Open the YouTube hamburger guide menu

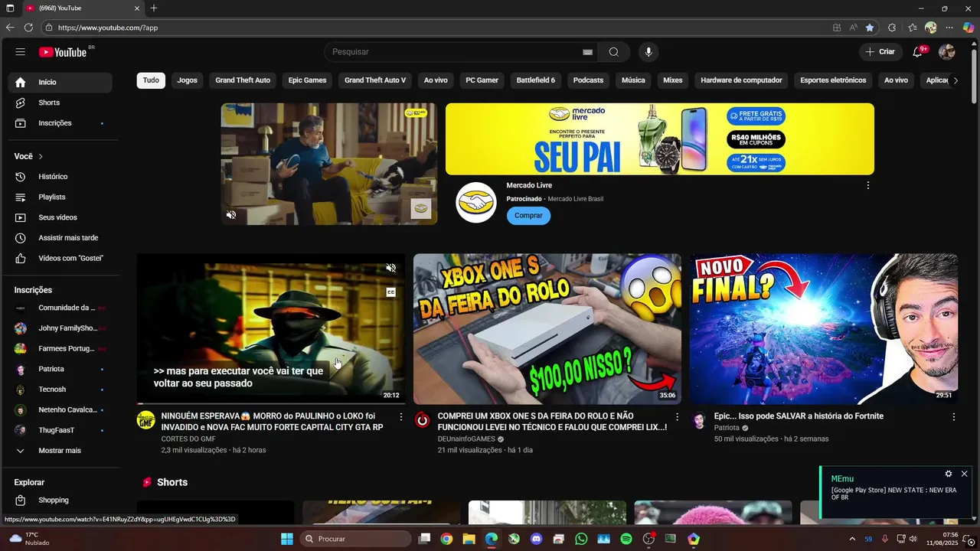[x=21, y=52]
